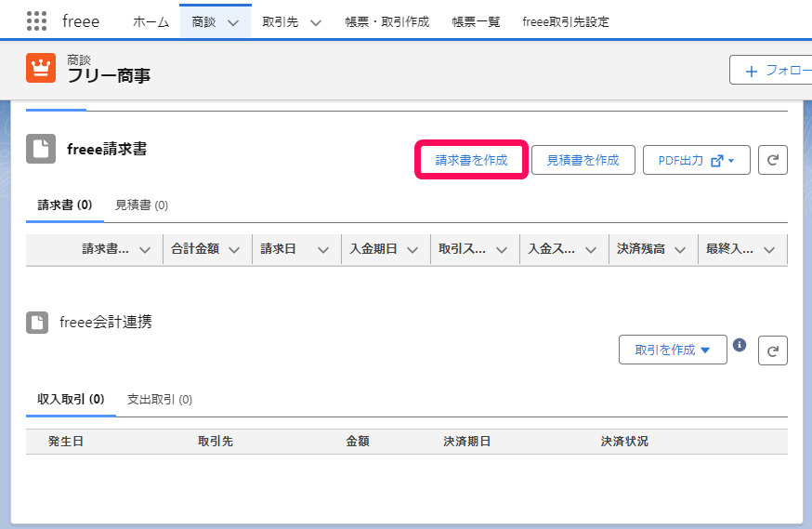Click the 決済状況 column header

[624, 442]
